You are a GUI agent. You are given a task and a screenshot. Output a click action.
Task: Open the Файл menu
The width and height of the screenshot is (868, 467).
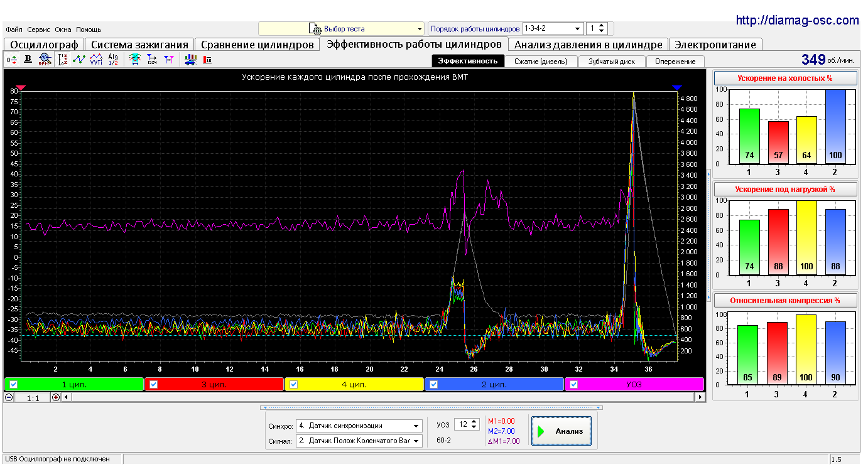(x=14, y=30)
